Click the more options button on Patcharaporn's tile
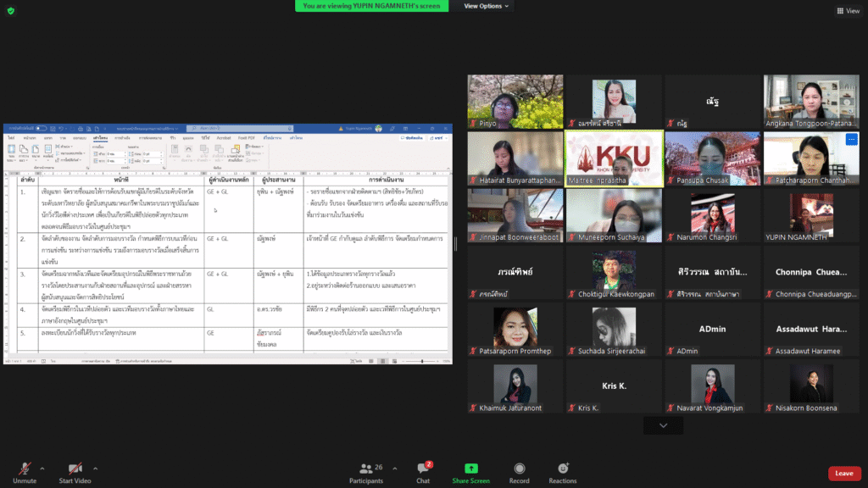Screen dimensions: 868x488 851,139
